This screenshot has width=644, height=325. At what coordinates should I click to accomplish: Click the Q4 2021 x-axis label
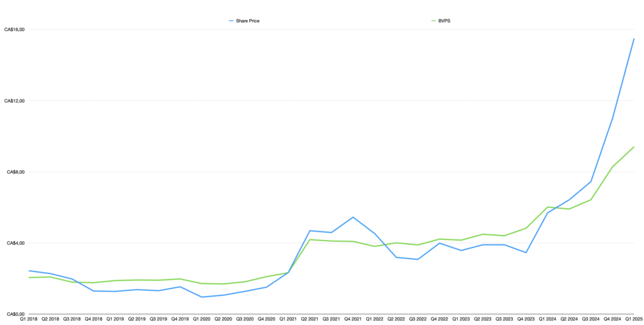353,319
